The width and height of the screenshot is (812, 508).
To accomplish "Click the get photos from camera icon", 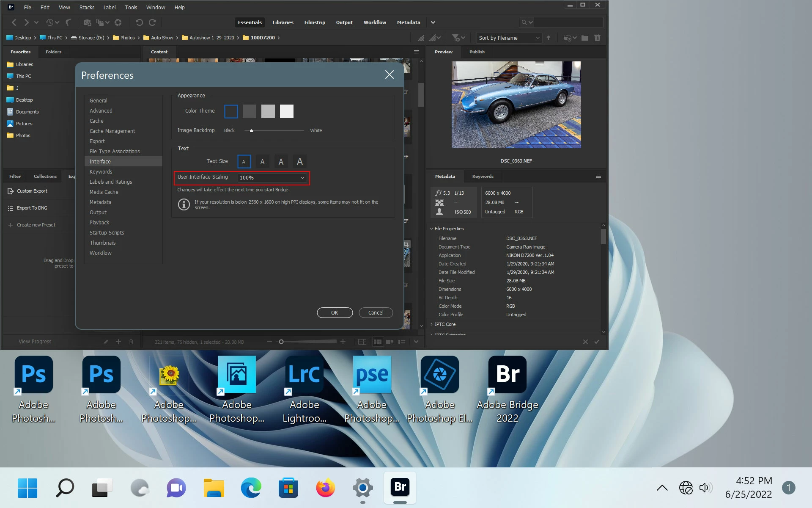I will click(87, 22).
